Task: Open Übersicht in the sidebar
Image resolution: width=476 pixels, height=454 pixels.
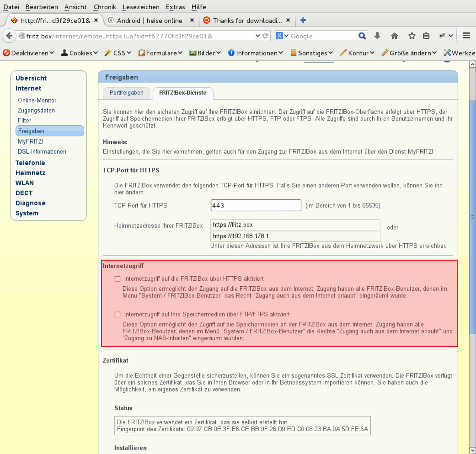Action: (x=31, y=78)
